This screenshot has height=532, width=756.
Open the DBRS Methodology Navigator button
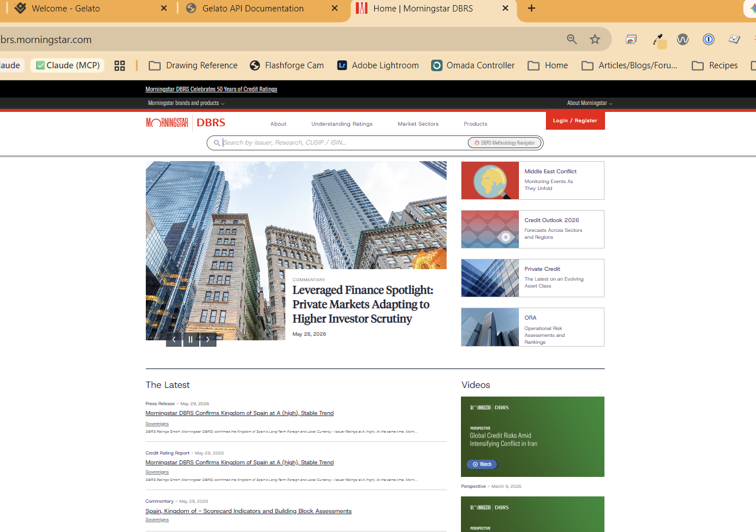click(505, 143)
